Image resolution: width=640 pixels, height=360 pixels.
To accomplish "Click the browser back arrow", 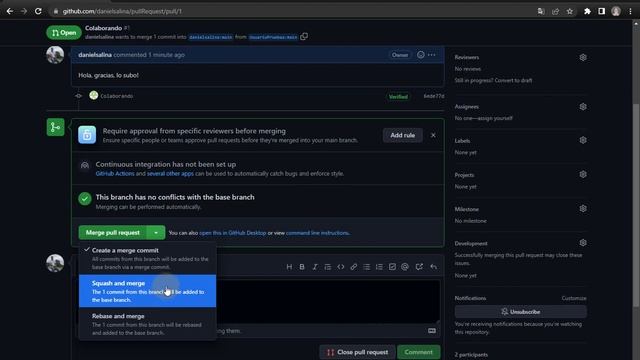I will [10, 11].
